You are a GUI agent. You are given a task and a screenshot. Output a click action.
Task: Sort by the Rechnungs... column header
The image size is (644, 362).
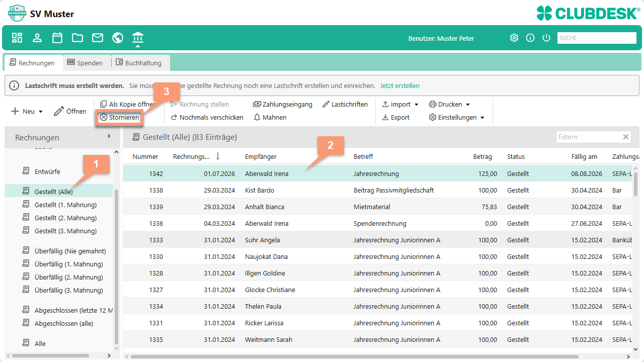[x=191, y=156]
